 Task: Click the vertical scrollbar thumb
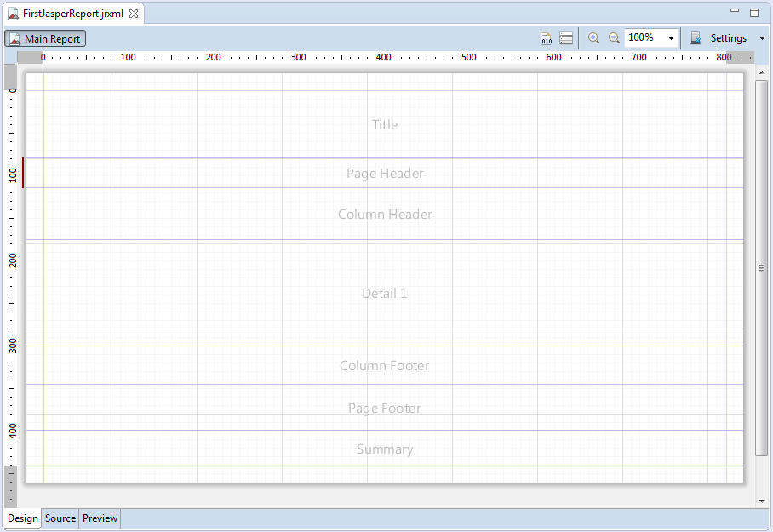[762, 268]
